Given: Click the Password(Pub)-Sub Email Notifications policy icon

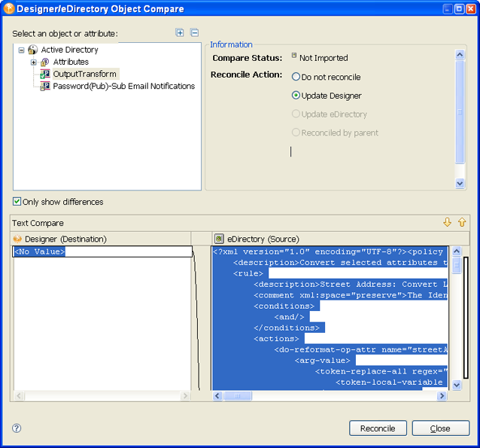Looking at the screenshot, I should 45,86.
